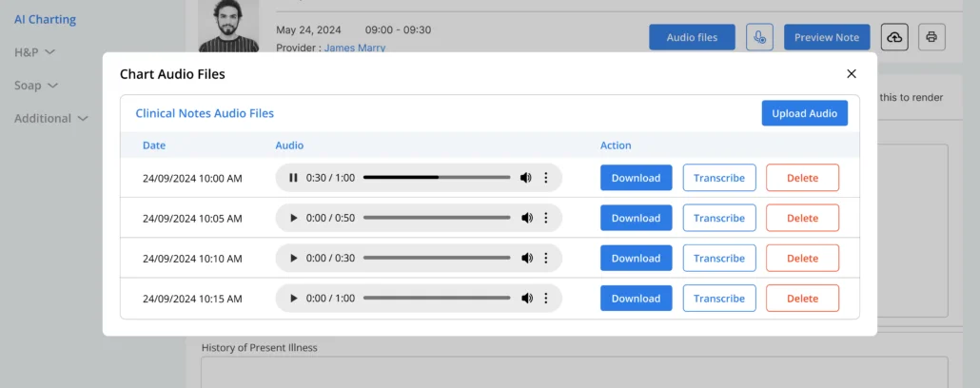The image size is (980, 388).
Task: Click the cloud upload icon
Action: coord(894,37)
